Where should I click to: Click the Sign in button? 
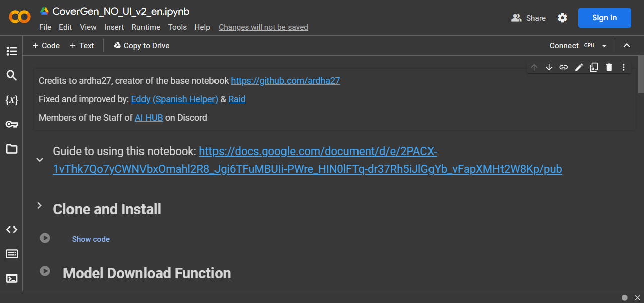click(604, 18)
